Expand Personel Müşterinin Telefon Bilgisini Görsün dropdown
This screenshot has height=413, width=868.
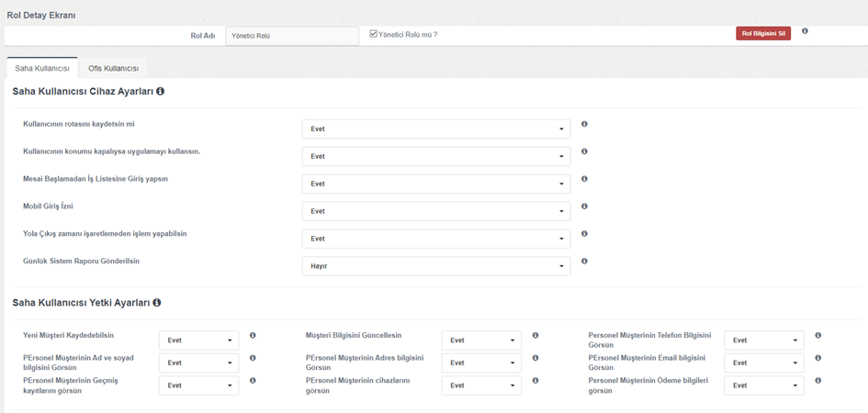tap(763, 340)
